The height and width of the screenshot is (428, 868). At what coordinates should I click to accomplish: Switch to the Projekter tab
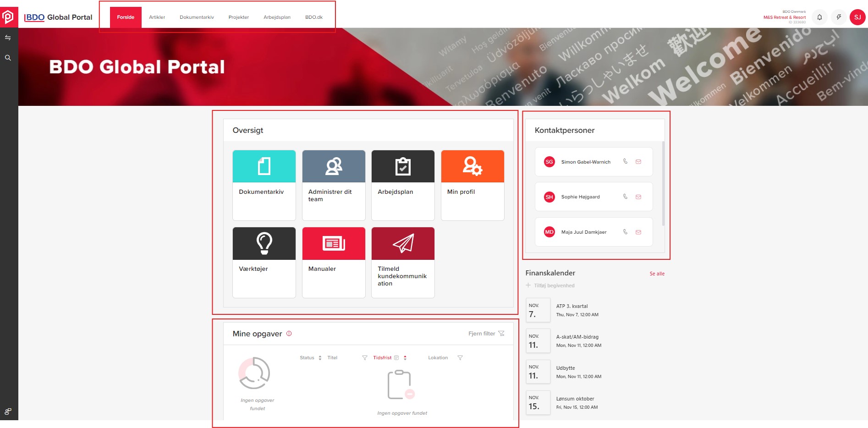point(238,17)
